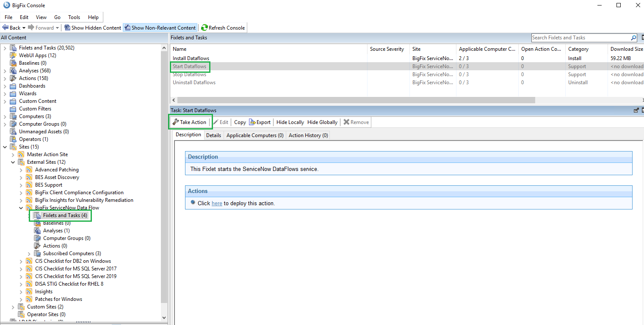Switch to the Details tab
Viewport: 644px width, 325px height.
213,135
